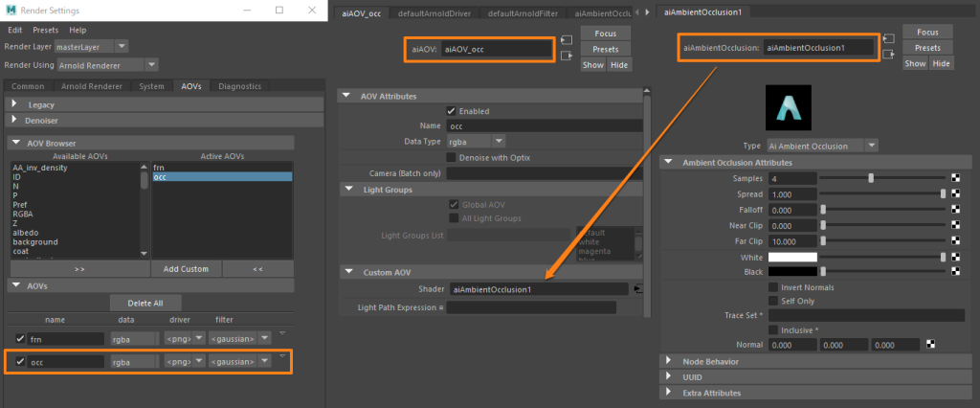
Task: Click the input connection icon beside aiAmbientOcclusion1 name
Action: pos(888,39)
